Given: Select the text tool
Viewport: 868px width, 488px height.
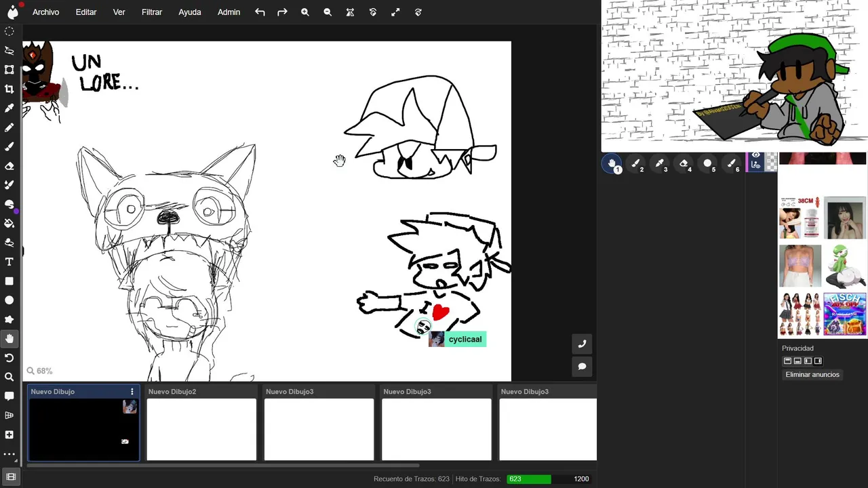Looking at the screenshot, I should pos(9,262).
